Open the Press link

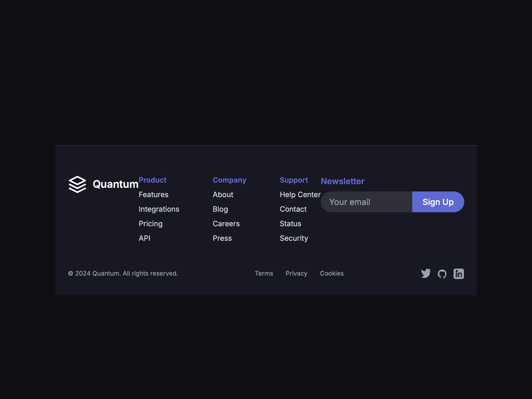coord(222,238)
